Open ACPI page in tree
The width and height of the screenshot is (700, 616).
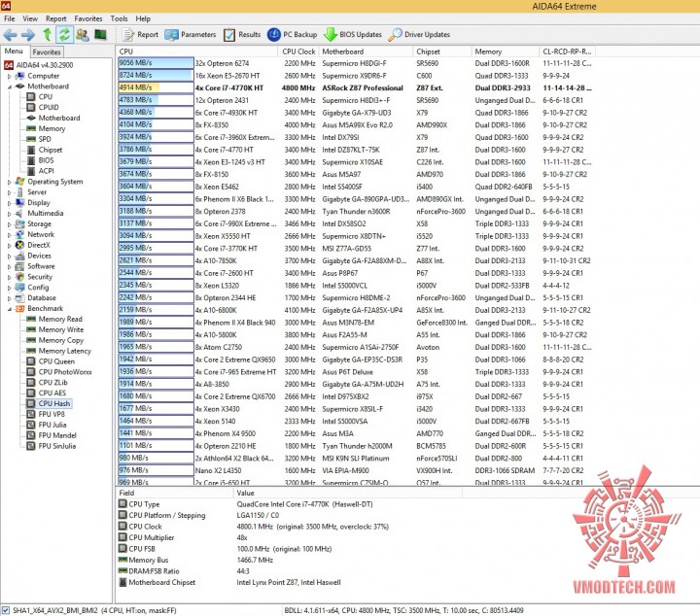click(41, 171)
